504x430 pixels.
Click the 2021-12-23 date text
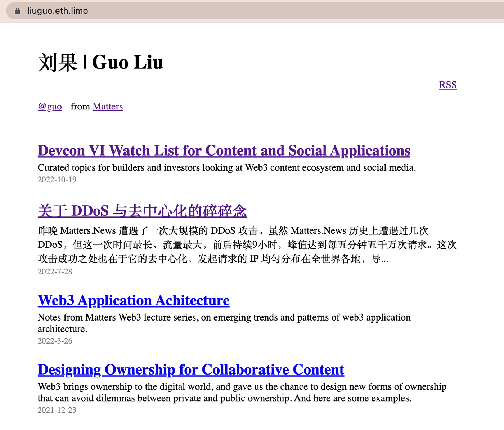[x=57, y=410]
